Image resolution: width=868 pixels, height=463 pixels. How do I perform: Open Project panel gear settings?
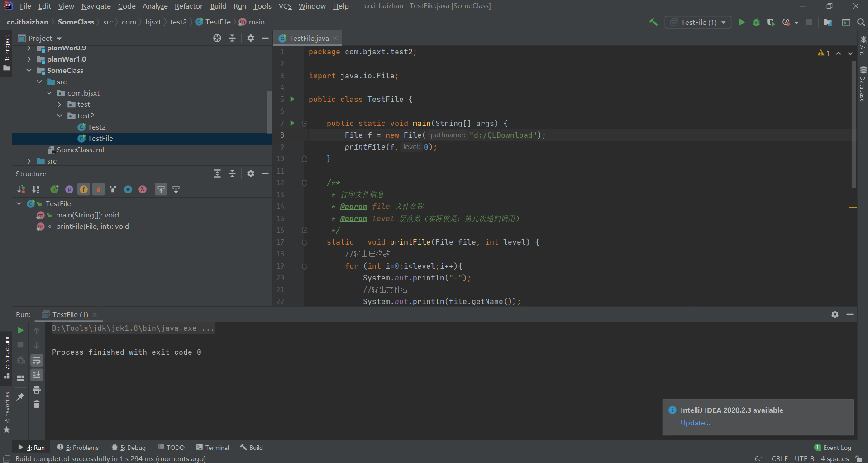[251, 38]
